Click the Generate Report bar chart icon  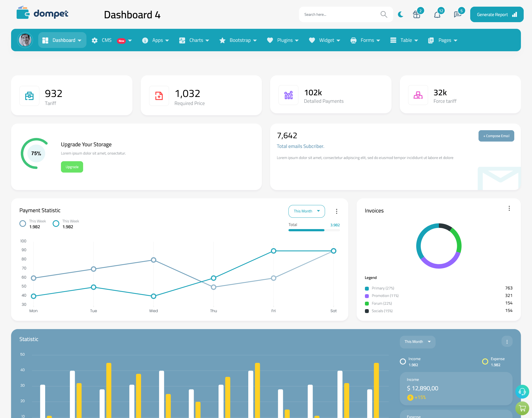(x=514, y=14)
